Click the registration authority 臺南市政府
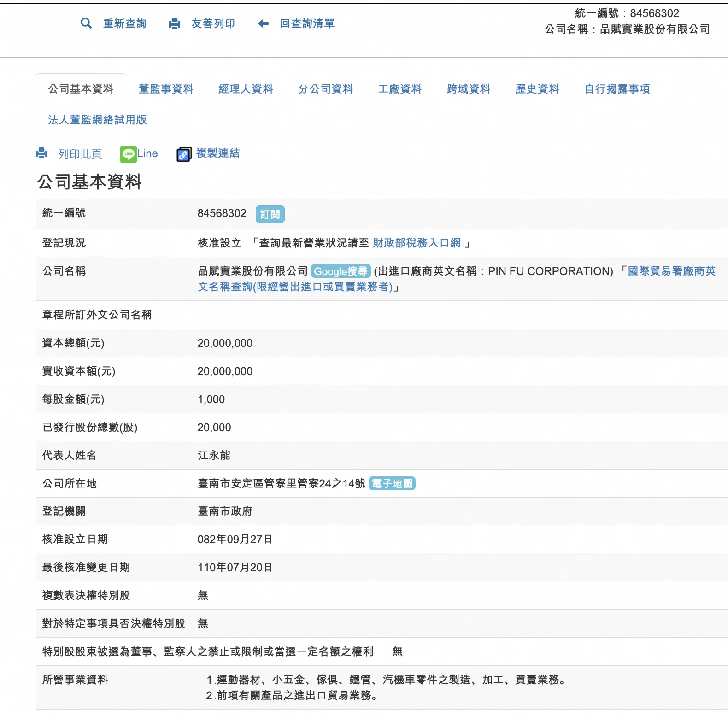 click(225, 511)
